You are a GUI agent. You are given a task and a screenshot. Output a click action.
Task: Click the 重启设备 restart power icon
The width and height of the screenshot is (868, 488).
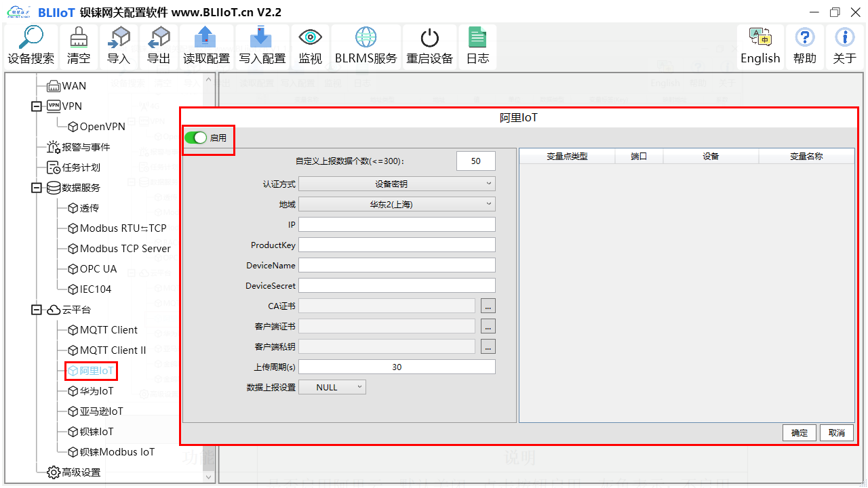click(430, 46)
